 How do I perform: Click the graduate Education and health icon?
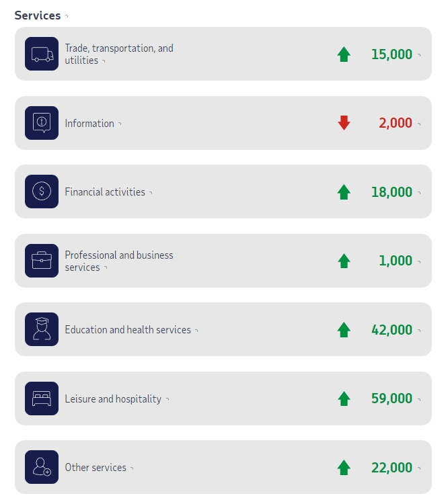coord(42,329)
